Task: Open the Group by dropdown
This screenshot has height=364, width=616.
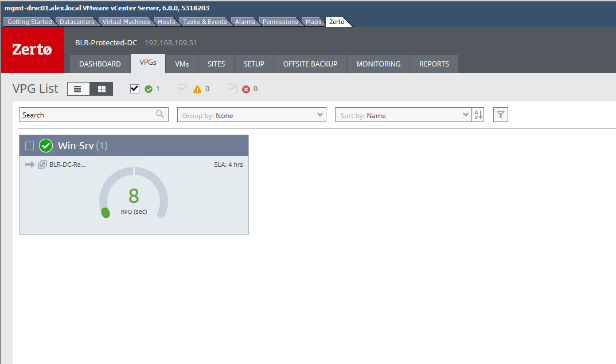Action: [x=251, y=115]
